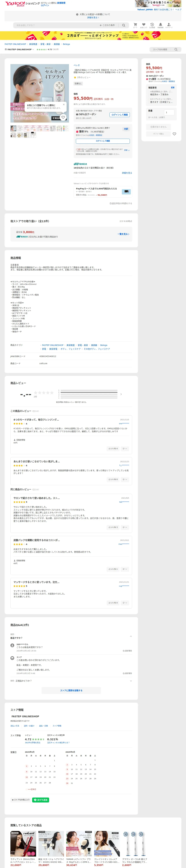Go to 美顔器 breadcrumb category
The image size is (186, 868).
point(56,44)
